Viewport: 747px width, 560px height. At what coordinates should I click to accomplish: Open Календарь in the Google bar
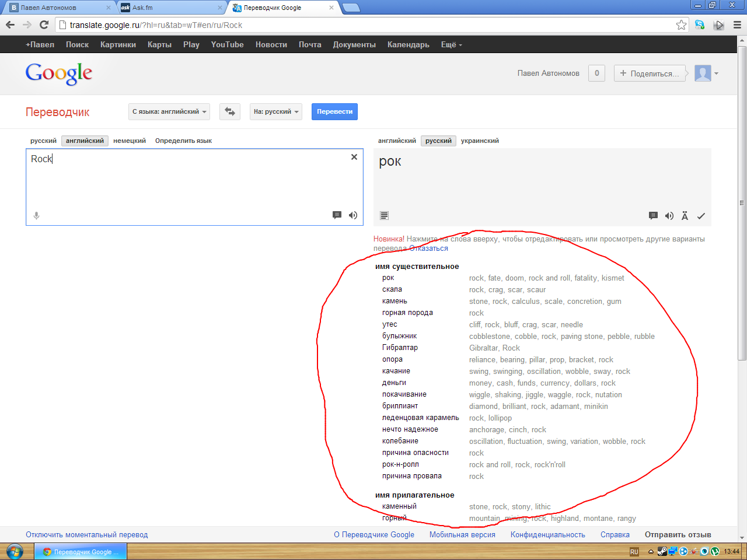click(x=408, y=44)
